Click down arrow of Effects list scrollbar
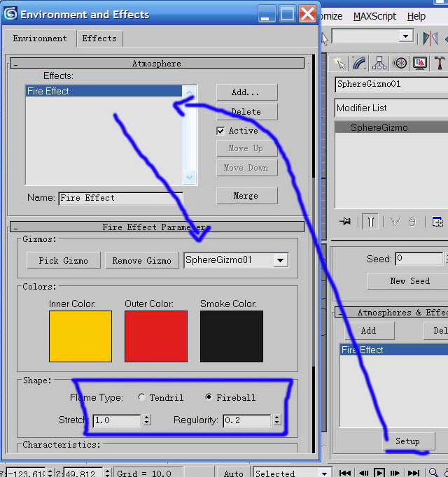The width and height of the screenshot is (448, 477). tap(189, 178)
